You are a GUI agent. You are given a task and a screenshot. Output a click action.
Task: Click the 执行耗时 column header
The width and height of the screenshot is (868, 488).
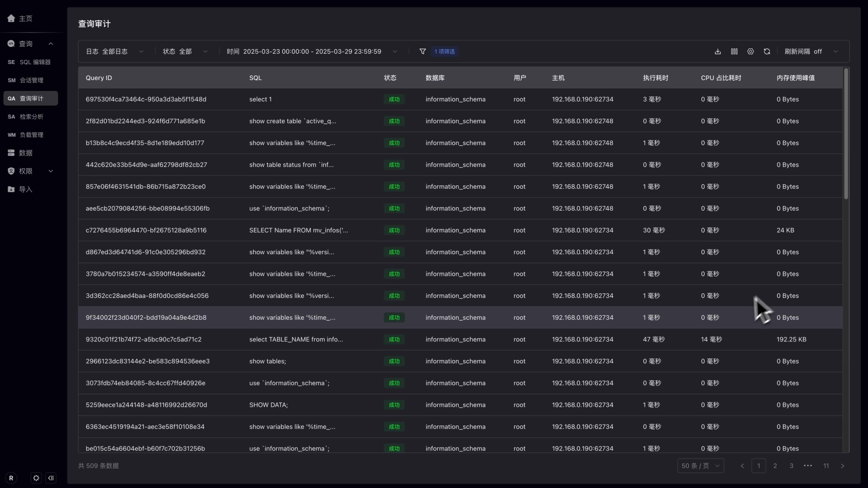(655, 78)
